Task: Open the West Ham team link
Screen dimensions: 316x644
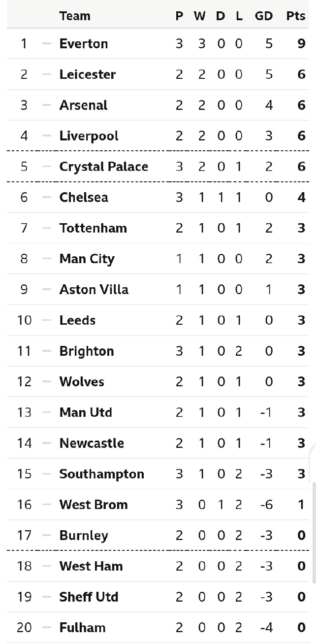Action: [91, 566]
